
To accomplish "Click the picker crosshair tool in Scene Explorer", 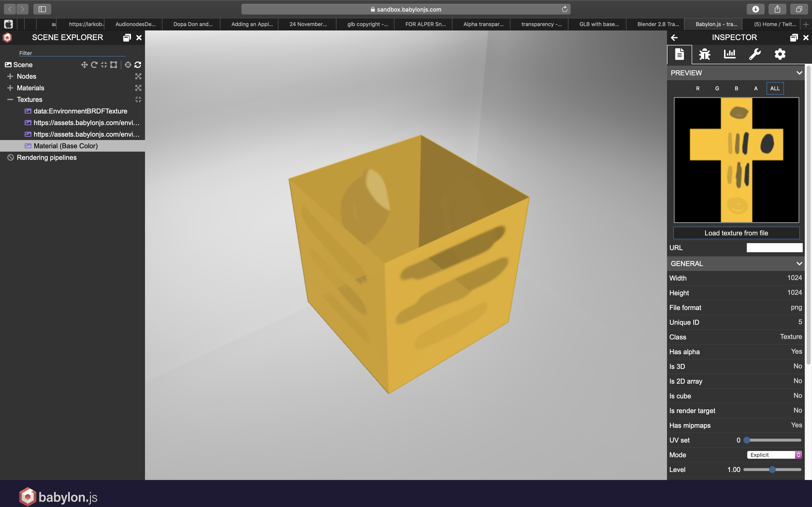I will point(128,65).
